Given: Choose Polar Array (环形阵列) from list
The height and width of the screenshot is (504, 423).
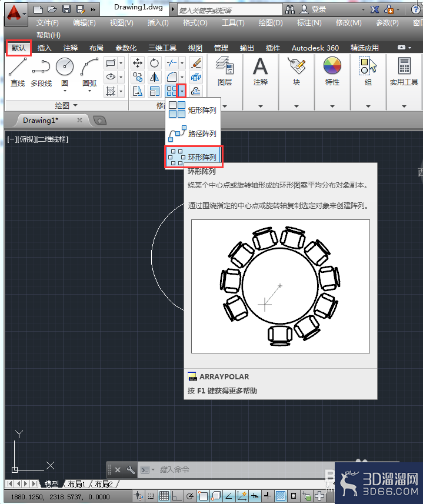Looking at the screenshot, I should tap(194, 157).
